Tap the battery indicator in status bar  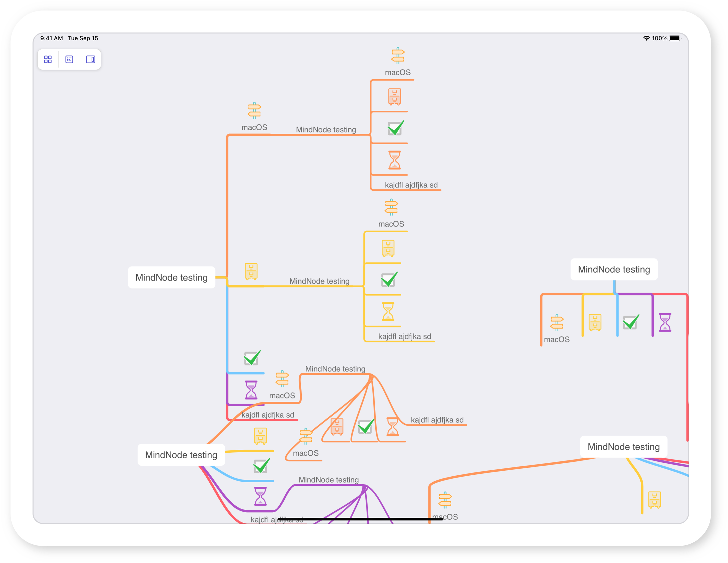675,38
